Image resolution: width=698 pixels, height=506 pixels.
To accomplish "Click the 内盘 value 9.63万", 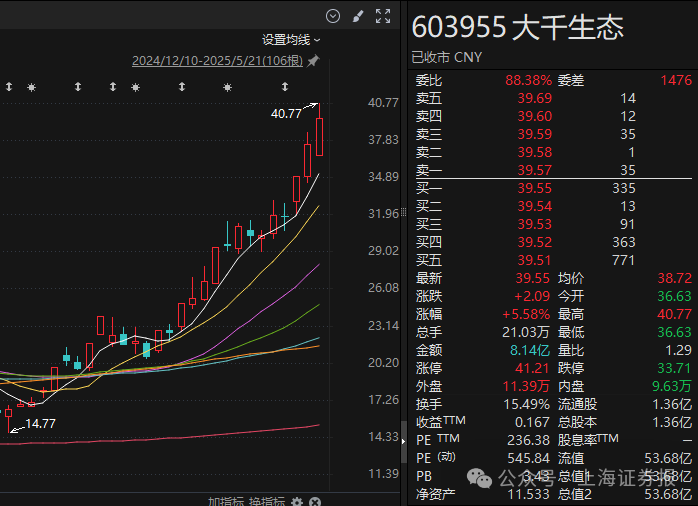I will (672, 386).
